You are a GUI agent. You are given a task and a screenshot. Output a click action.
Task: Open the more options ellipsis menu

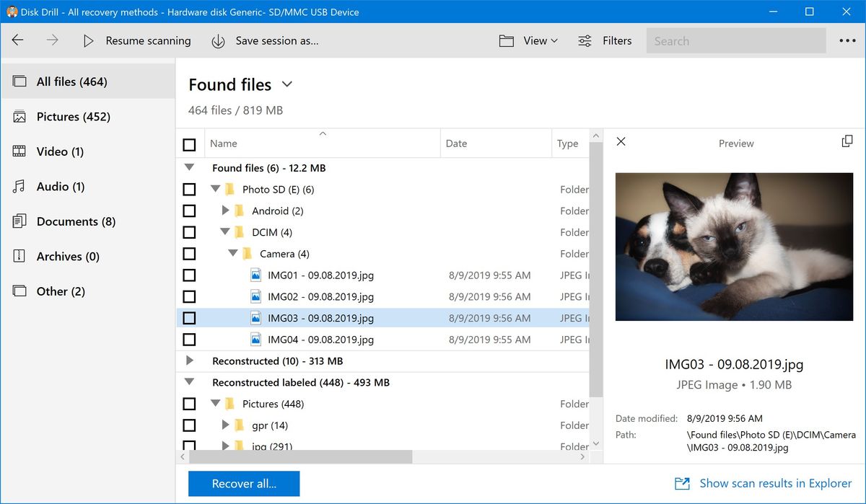pyautogui.click(x=847, y=40)
